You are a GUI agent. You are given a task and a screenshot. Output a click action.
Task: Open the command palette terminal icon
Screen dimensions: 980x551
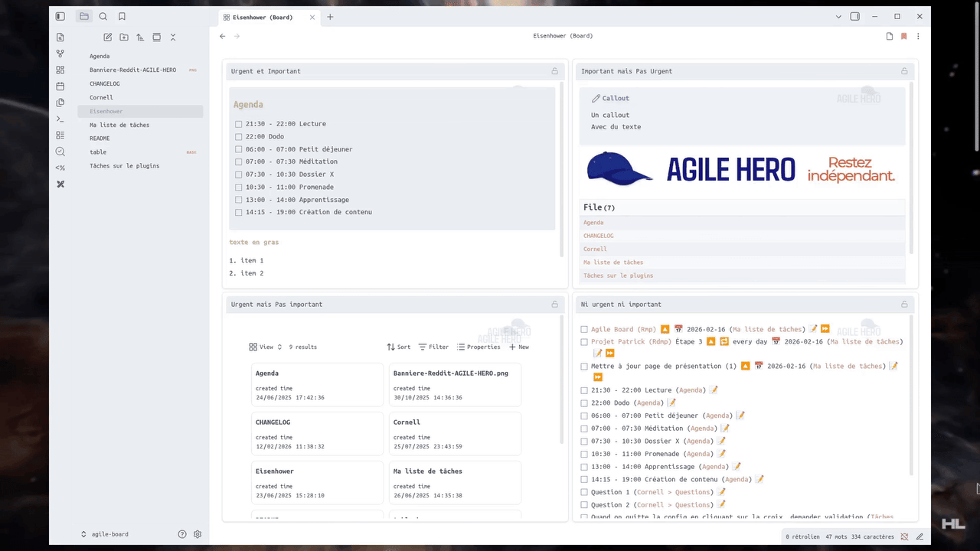[60, 119]
